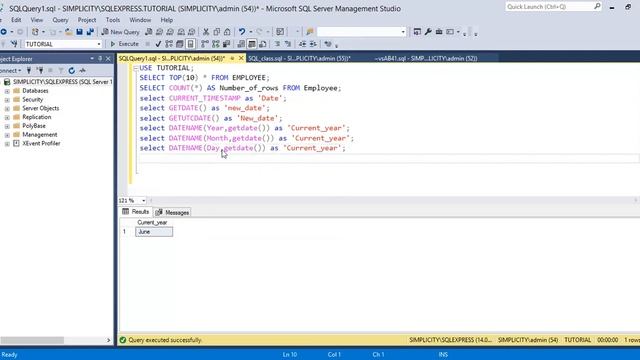Image resolution: width=640 pixels, height=360 pixels.
Task: Expand the Security node
Action: pyautogui.click(x=7, y=100)
